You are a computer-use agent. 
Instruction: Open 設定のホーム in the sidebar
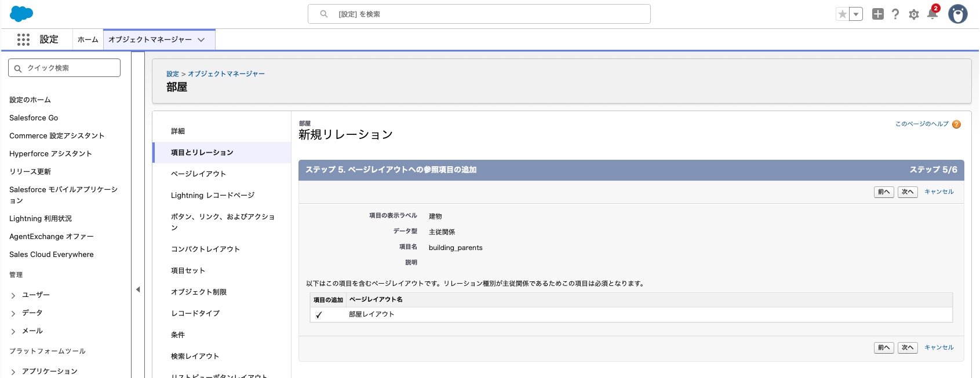(x=30, y=100)
